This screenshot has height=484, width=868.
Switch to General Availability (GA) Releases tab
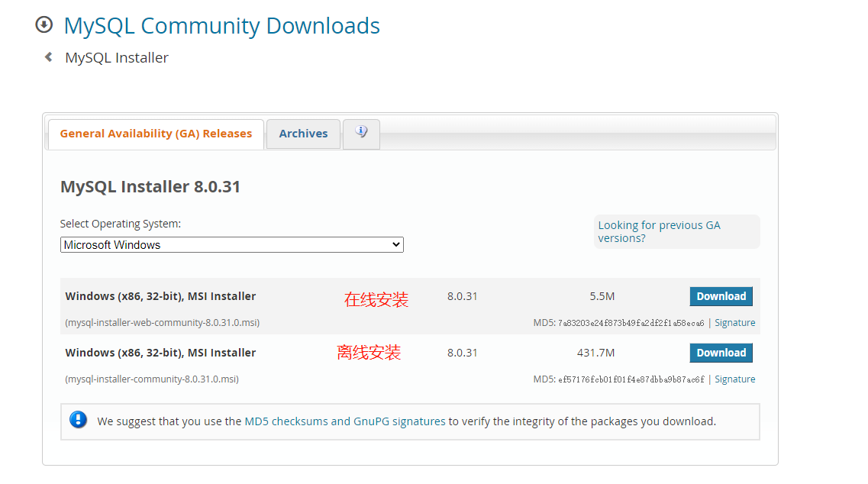pos(156,134)
